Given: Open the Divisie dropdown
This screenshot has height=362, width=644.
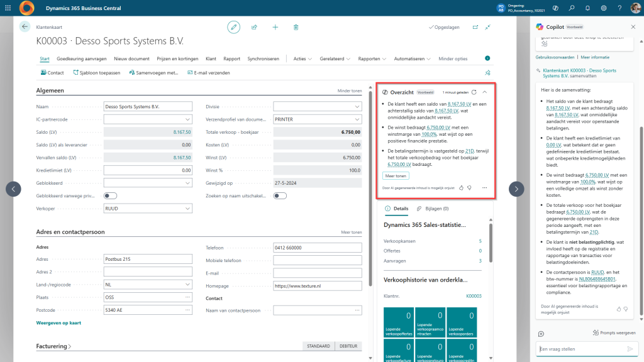Looking at the screenshot, I should point(357,107).
